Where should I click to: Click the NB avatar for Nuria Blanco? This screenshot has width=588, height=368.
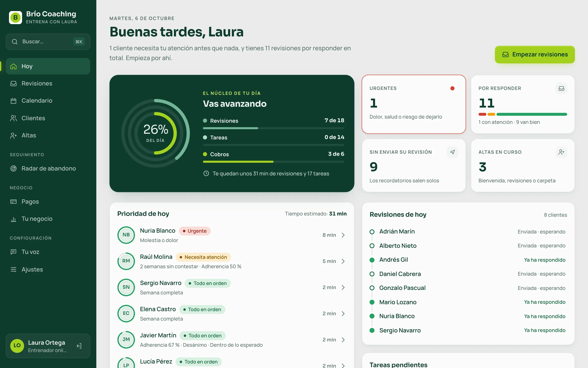(126, 235)
